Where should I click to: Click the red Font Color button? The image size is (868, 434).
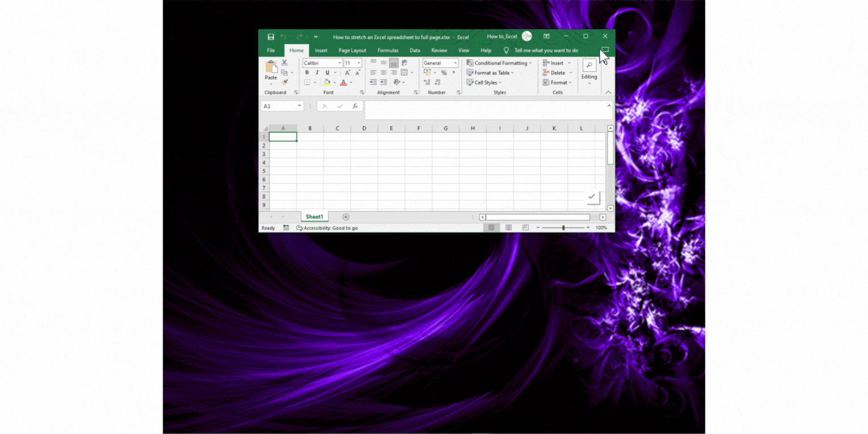[343, 82]
